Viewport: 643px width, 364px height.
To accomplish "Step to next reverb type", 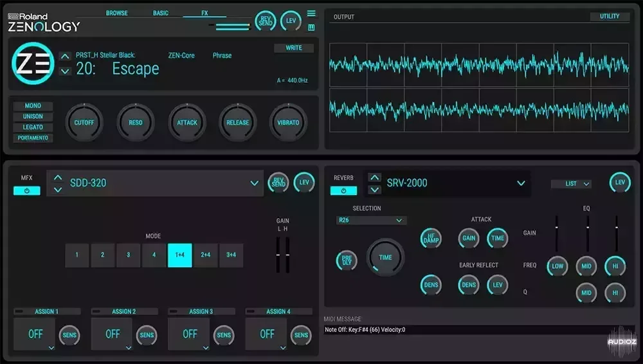I will (374, 190).
